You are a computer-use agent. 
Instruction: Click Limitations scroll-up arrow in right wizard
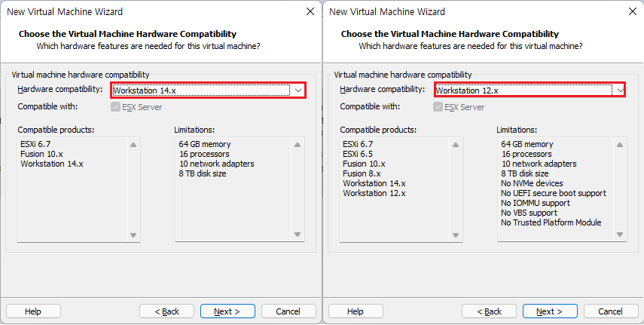coord(620,145)
